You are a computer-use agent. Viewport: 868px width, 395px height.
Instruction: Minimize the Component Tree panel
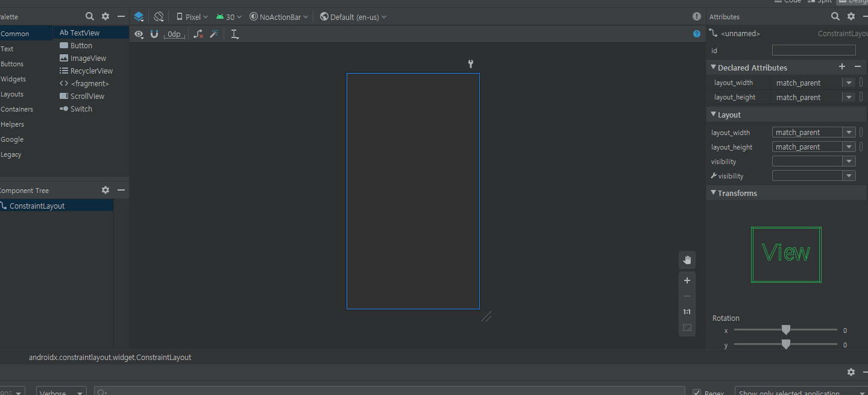pyautogui.click(x=121, y=190)
